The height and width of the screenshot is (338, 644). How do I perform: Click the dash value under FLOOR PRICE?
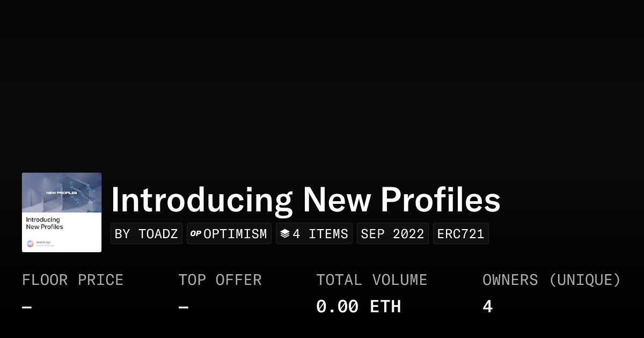(27, 307)
